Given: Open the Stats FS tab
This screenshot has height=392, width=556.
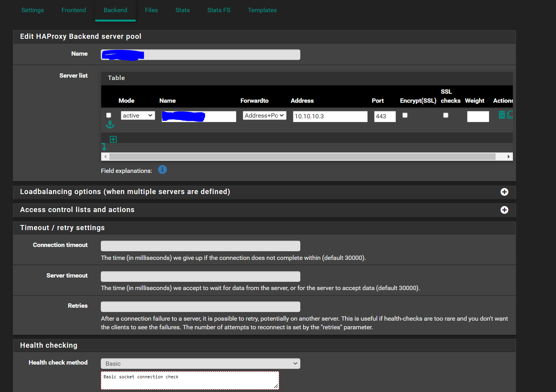Looking at the screenshot, I should [219, 10].
